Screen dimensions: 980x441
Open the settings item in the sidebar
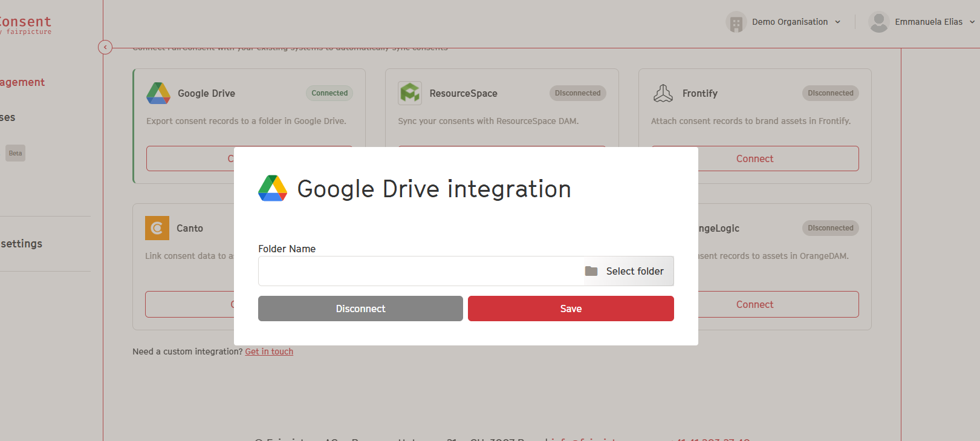click(22, 244)
